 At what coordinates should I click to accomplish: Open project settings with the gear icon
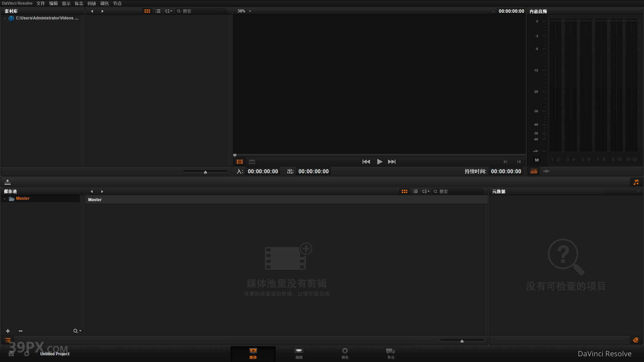pyautogui.click(x=26, y=353)
